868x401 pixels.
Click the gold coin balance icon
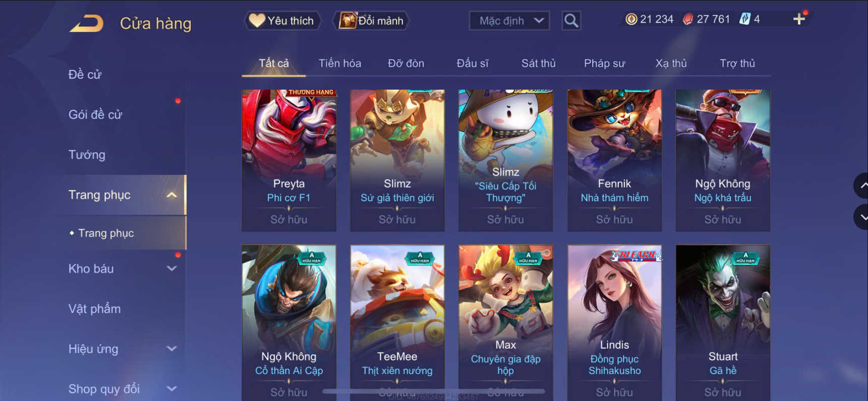pyautogui.click(x=631, y=19)
